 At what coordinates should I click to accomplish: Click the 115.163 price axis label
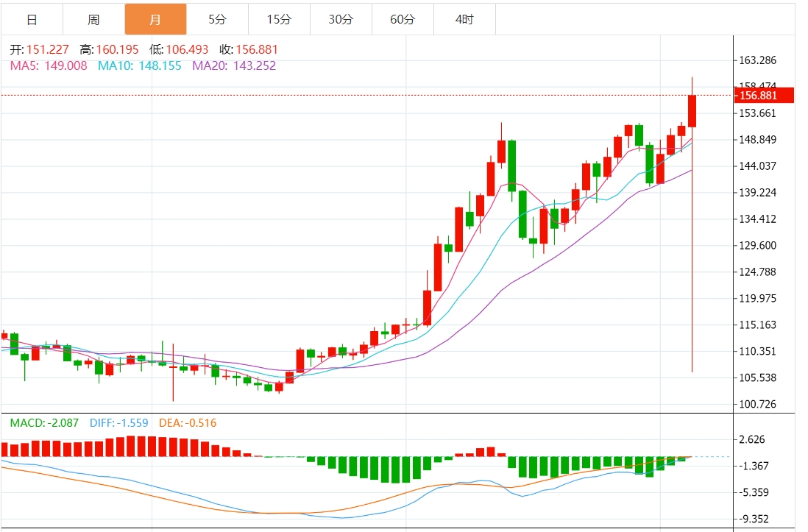[757, 324]
